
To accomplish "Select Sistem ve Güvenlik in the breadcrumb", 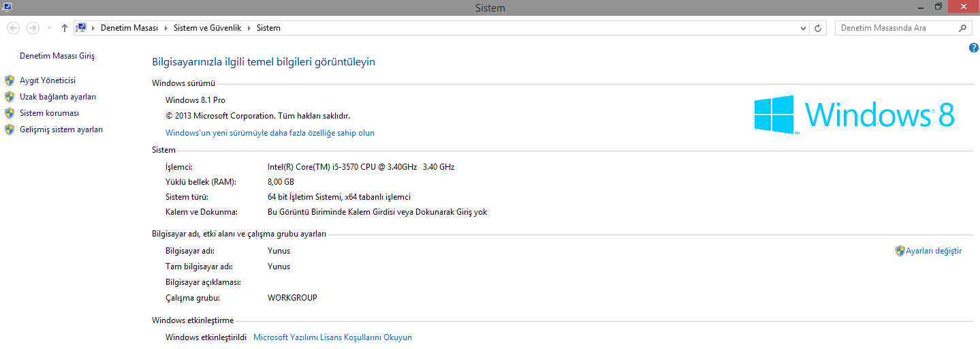I will (x=207, y=28).
